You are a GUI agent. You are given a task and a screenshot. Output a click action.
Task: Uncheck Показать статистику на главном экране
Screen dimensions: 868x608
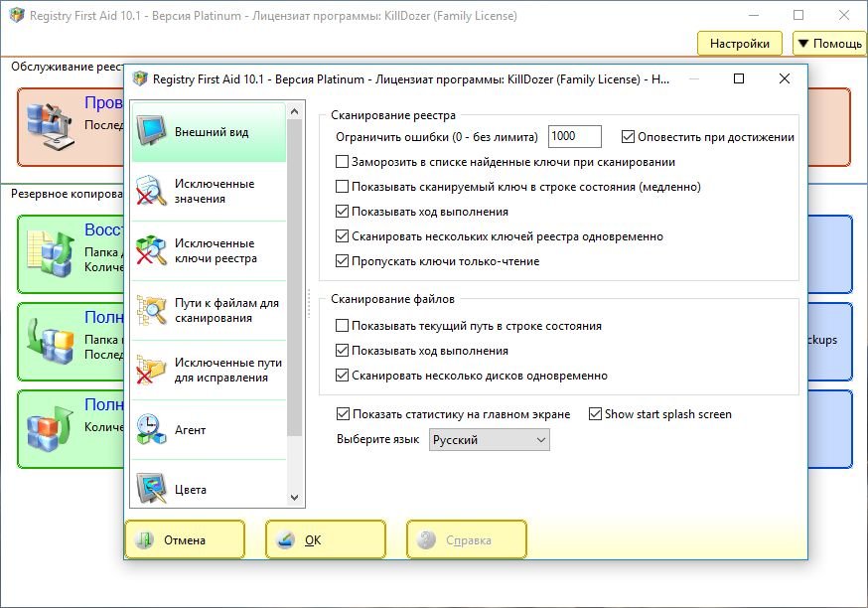pos(344,414)
